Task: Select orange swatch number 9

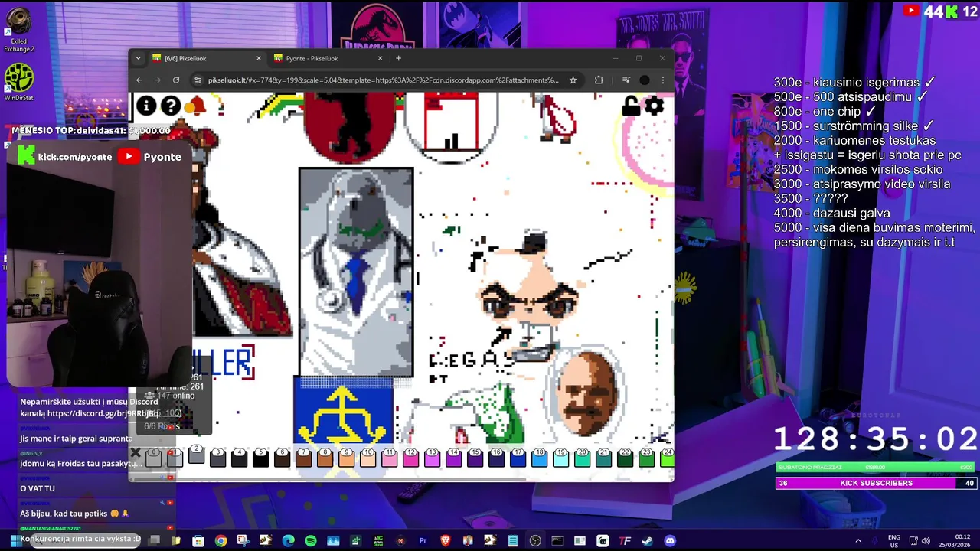Action: [346, 458]
